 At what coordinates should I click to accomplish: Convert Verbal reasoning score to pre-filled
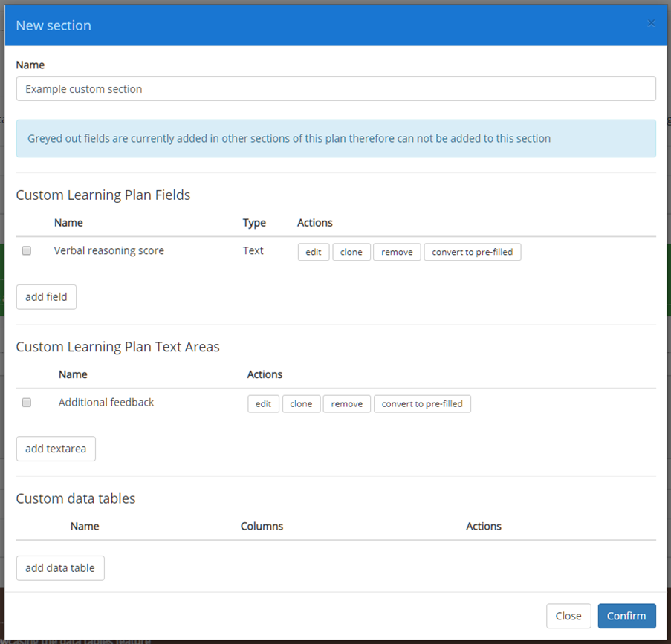(472, 252)
